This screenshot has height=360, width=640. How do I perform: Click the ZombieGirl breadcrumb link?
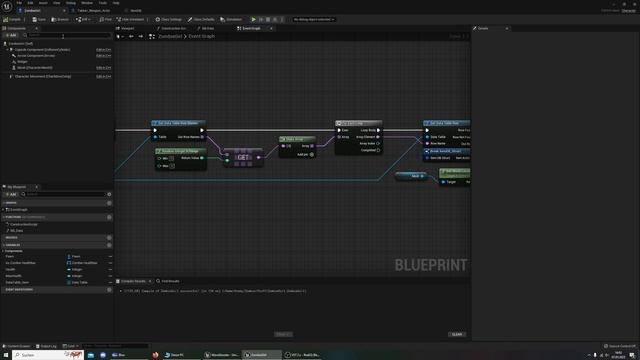coord(170,36)
